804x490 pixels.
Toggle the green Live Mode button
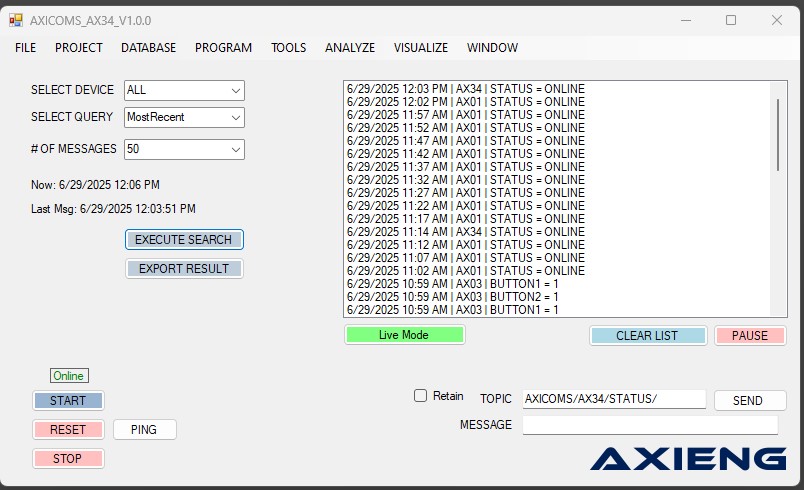tap(405, 335)
